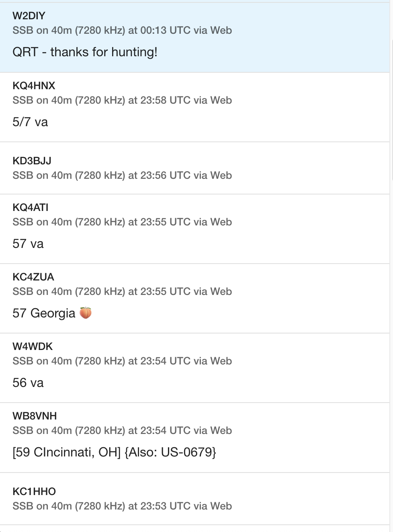393x532 pixels.
Task: Click the '5/7 va' comment text
Action: pos(30,122)
